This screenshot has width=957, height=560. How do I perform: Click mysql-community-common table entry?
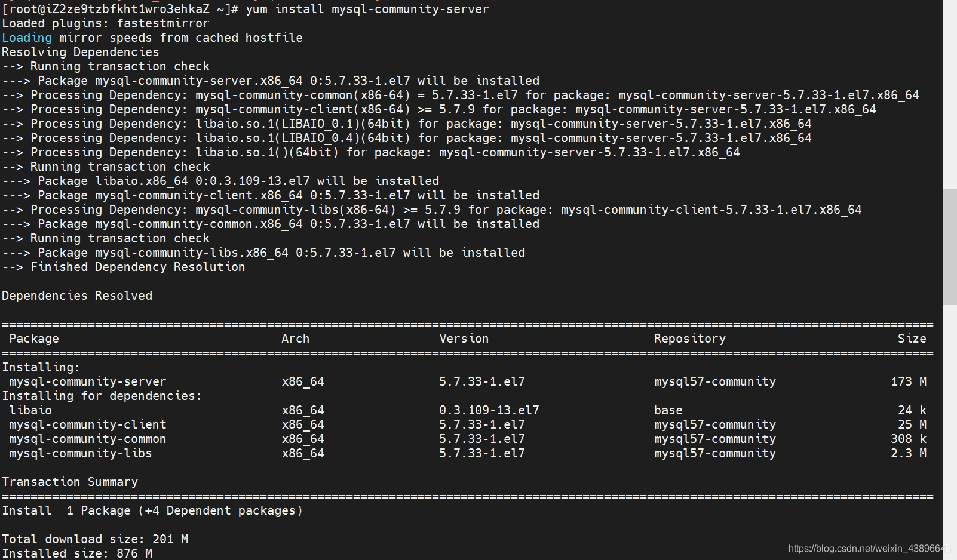(x=87, y=439)
